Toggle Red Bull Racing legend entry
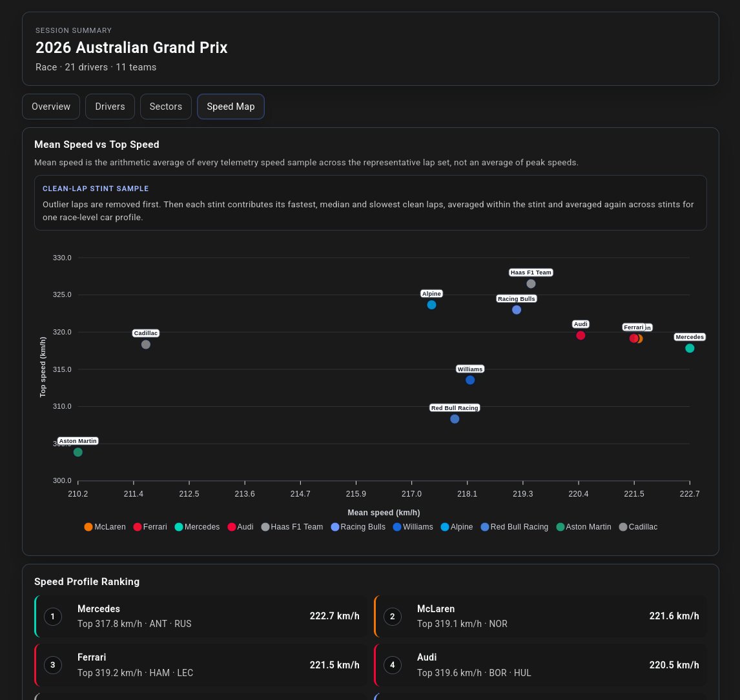The image size is (740, 700). coord(485,527)
